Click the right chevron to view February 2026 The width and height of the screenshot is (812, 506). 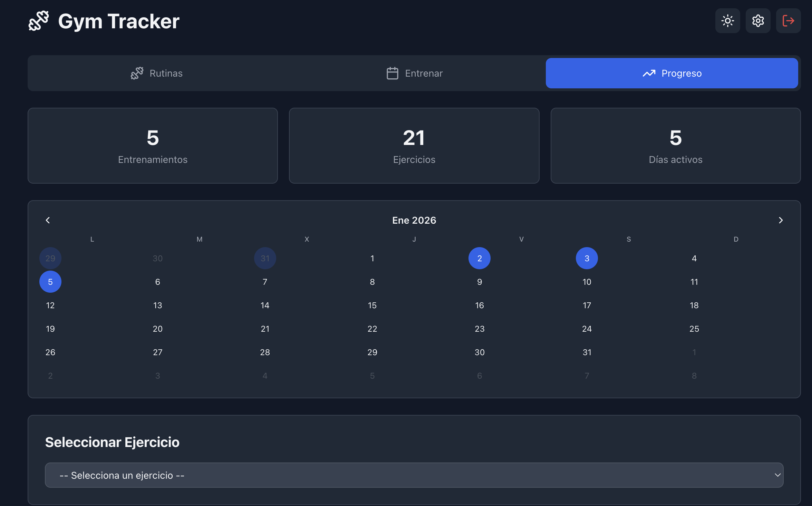(x=781, y=220)
